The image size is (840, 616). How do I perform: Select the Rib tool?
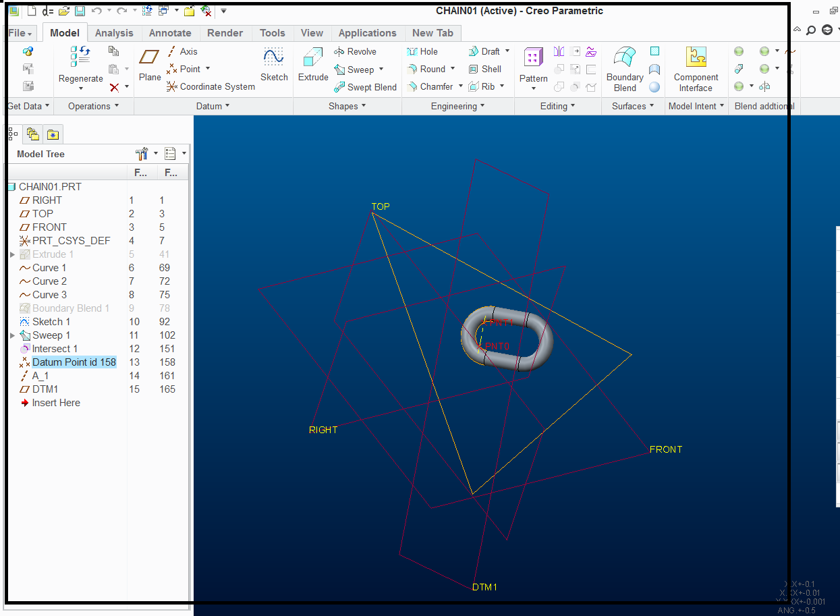click(x=482, y=86)
